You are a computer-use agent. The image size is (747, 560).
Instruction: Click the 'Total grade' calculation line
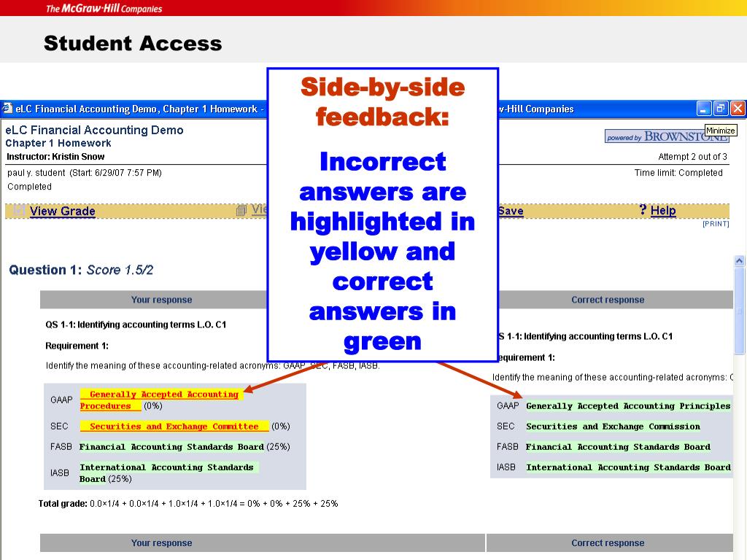[188, 503]
